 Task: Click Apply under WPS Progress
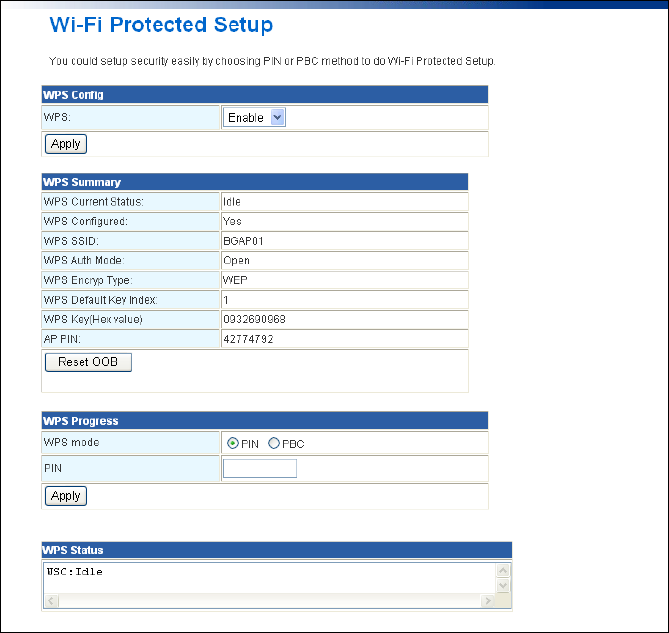(x=66, y=496)
